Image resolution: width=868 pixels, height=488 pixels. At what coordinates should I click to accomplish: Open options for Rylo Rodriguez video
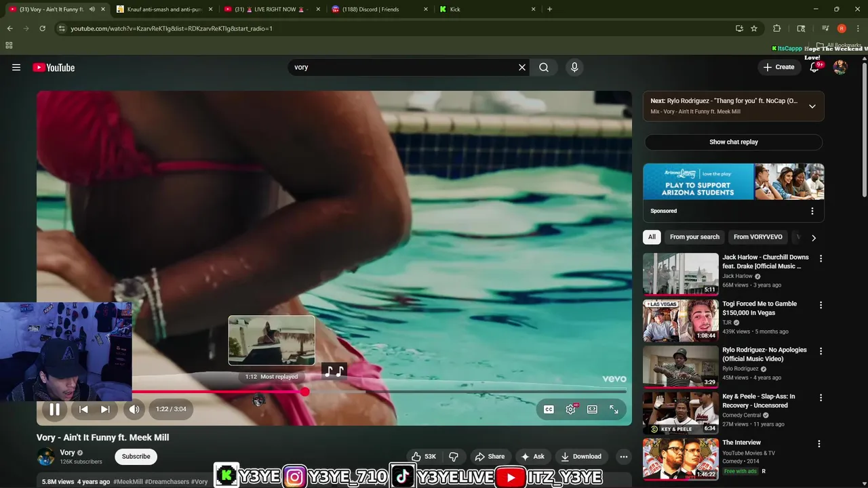pyautogui.click(x=821, y=351)
